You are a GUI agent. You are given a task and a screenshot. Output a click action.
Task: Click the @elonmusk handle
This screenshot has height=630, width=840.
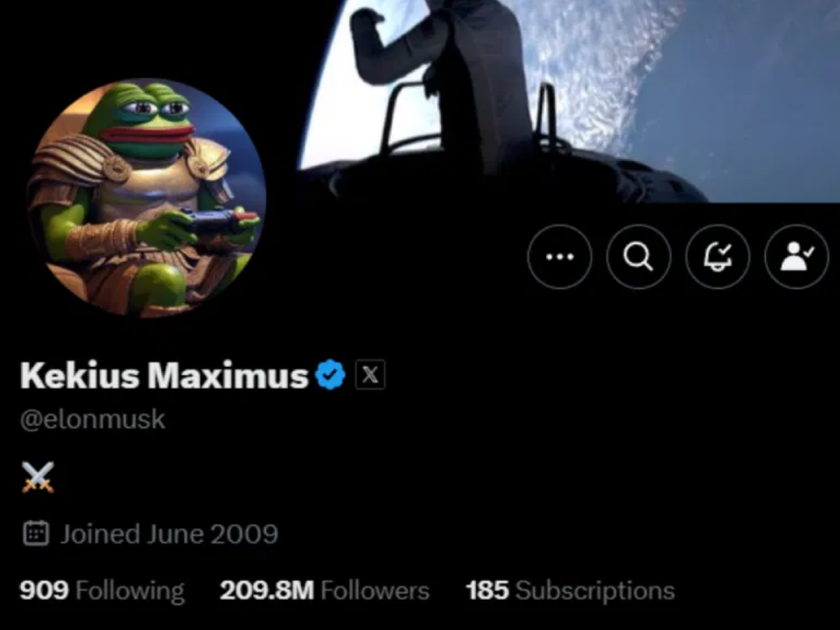(92, 419)
